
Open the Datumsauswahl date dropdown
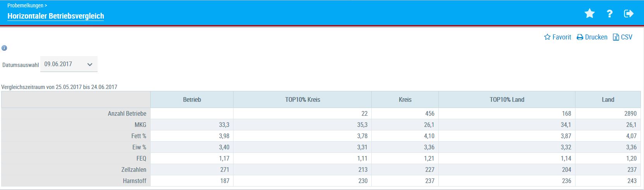point(69,64)
